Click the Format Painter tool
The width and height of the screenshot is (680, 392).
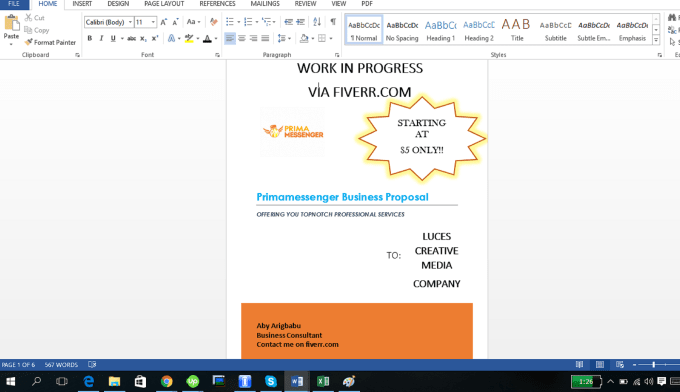click(x=50, y=42)
